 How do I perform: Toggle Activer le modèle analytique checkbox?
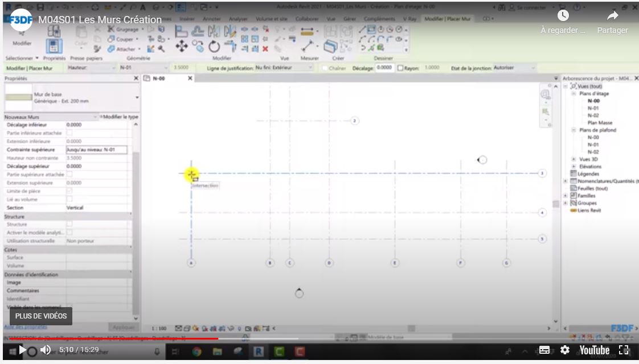69,232
